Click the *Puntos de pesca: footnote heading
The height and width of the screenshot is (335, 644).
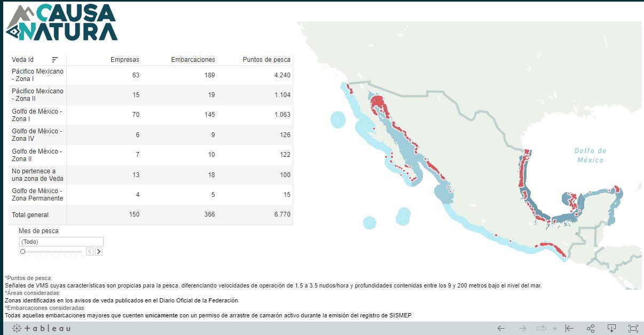[28, 278]
